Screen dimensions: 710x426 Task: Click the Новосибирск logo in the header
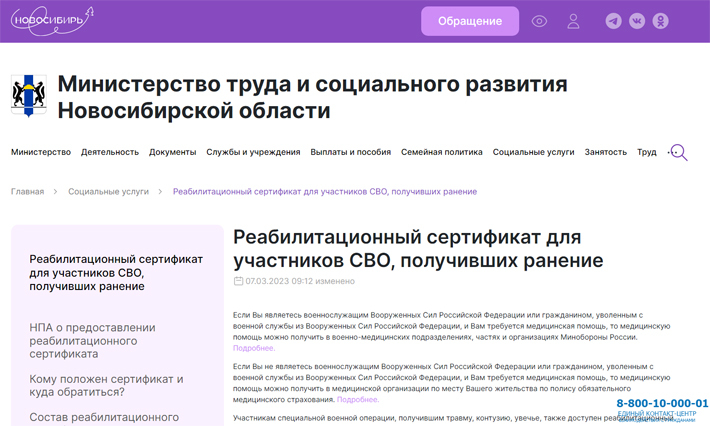52,20
